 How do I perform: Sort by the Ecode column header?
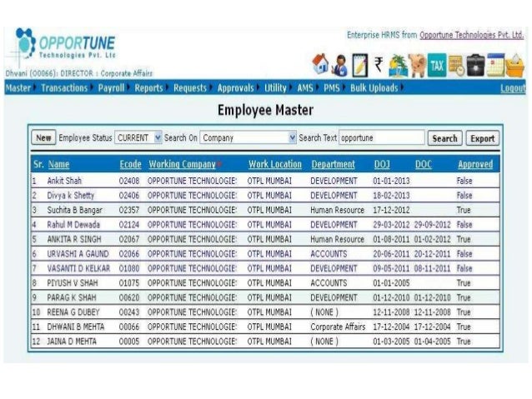click(130, 164)
